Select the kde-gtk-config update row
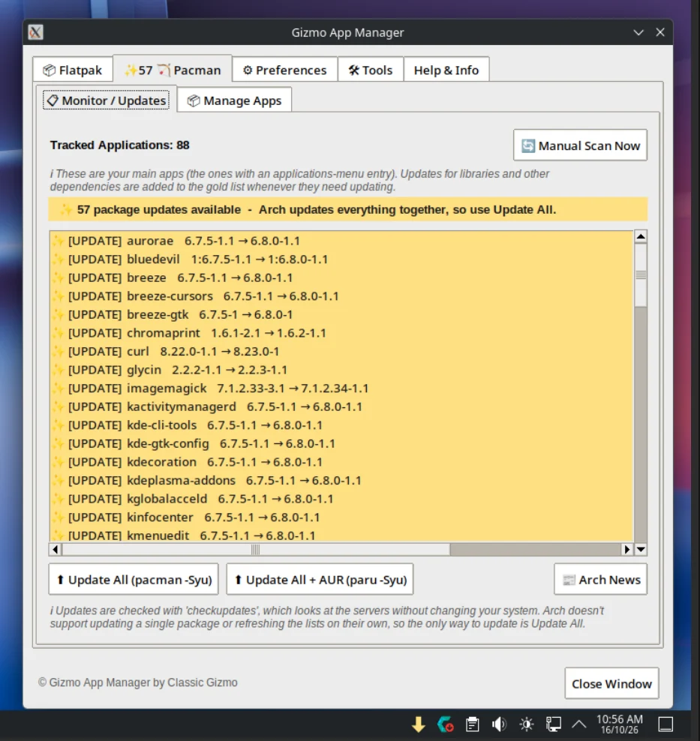 pos(341,443)
